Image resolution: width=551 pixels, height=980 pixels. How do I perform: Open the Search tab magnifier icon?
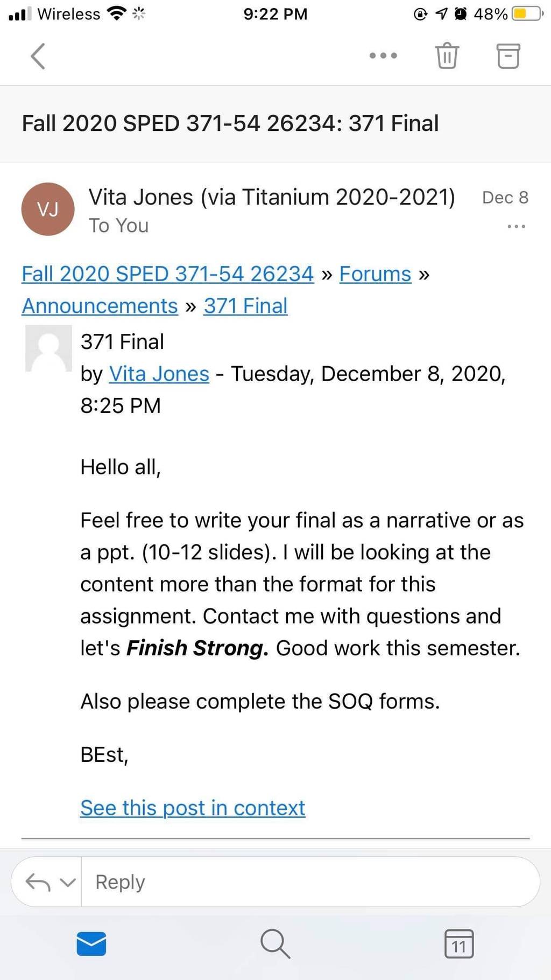click(x=275, y=943)
